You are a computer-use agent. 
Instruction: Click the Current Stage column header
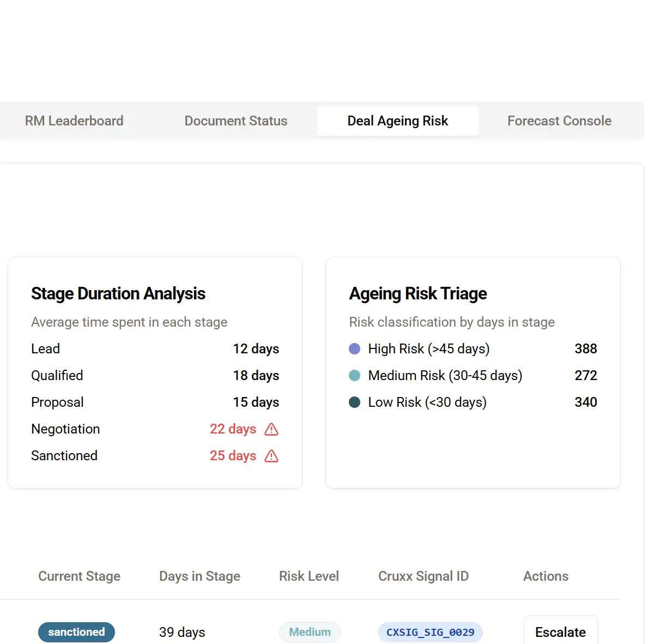79,576
